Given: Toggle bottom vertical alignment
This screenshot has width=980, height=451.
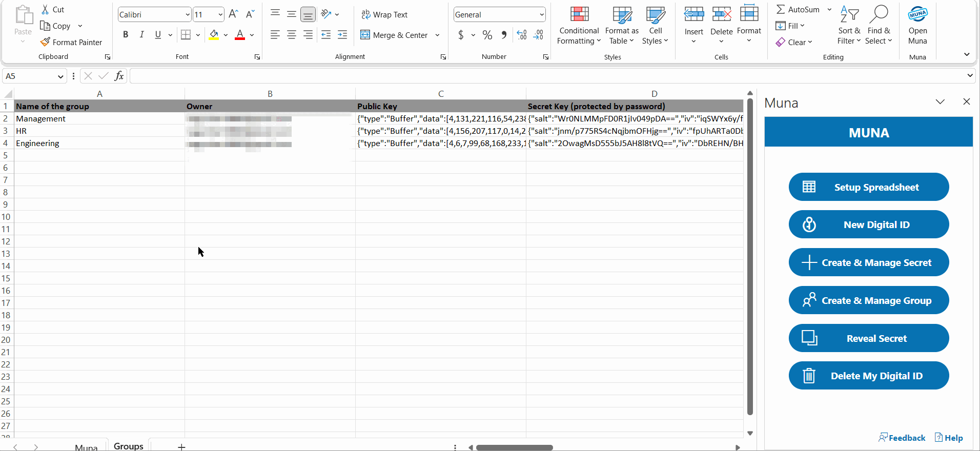Looking at the screenshot, I should [x=308, y=14].
